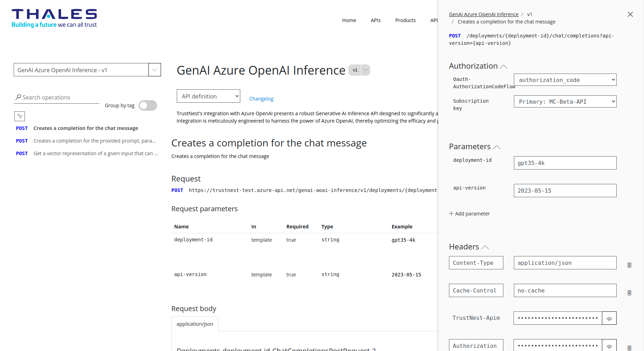Edit the deployment-id parameter field
644x351 pixels.
click(565, 163)
